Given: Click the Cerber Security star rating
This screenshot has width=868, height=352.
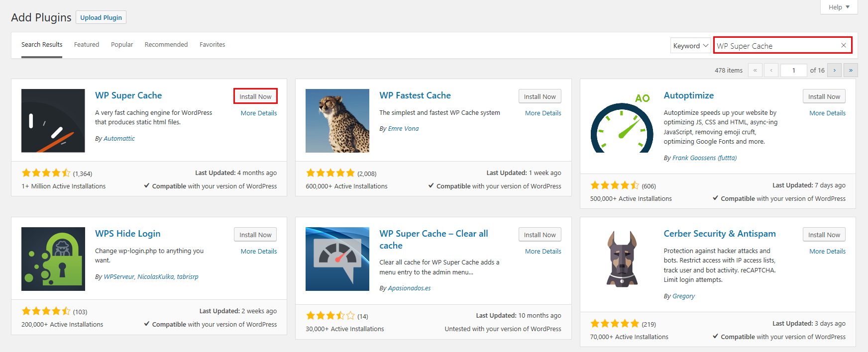Looking at the screenshot, I should pos(615,324).
